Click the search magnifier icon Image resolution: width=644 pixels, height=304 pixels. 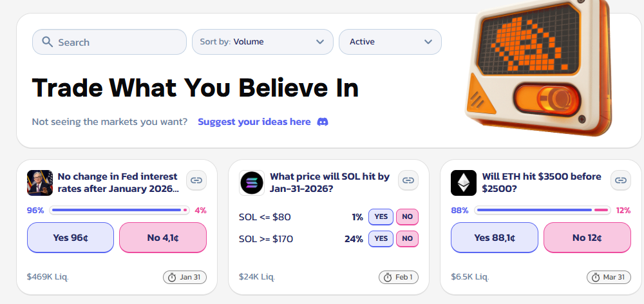[x=47, y=42]
